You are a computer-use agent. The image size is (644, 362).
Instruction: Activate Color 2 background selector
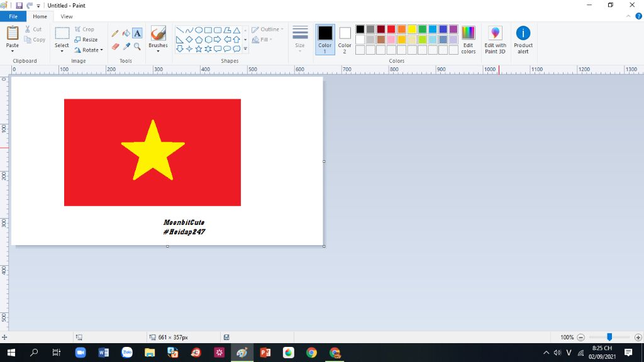click(345, 40)
